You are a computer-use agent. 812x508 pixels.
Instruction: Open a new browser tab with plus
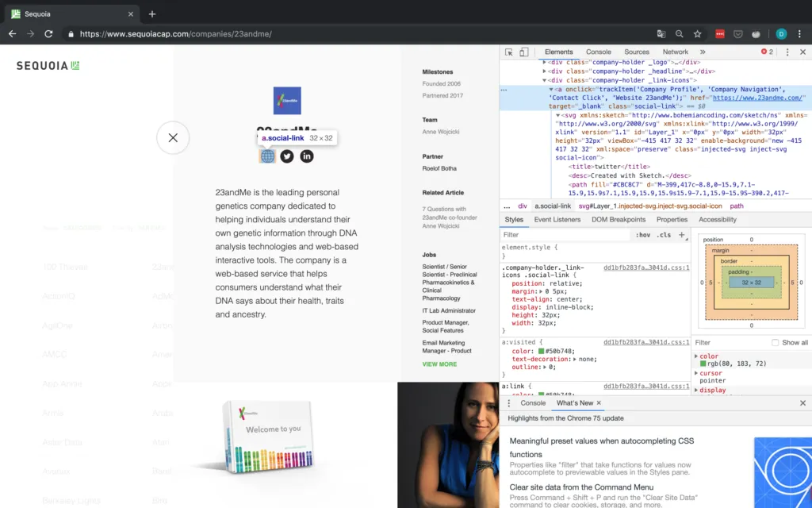pos(151,14)
